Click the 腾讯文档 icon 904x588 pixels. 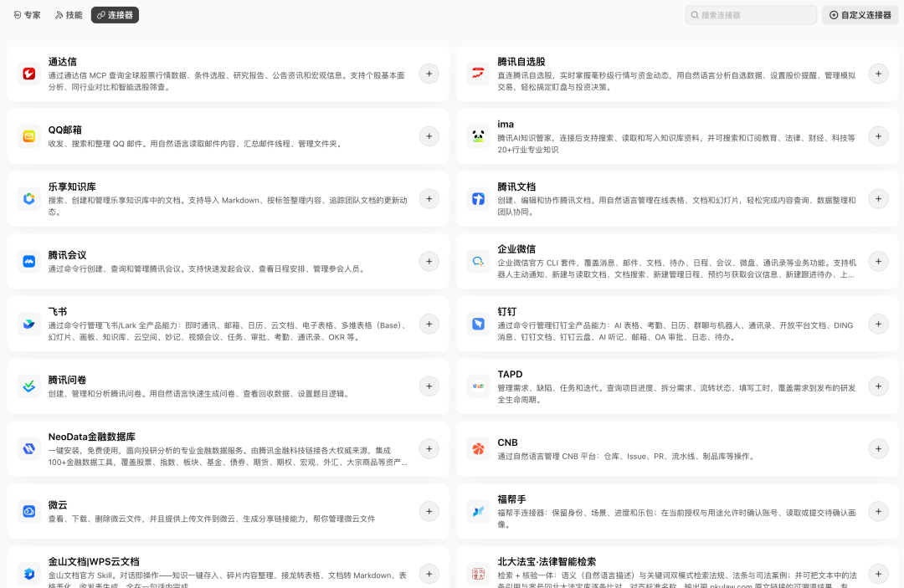pos(478,199)
